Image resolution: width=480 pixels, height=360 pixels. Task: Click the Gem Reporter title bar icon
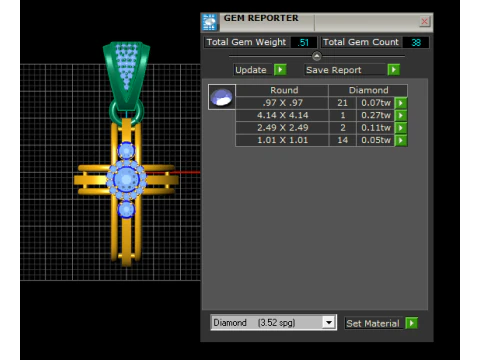pyautogui.click(x=210, y=22)
